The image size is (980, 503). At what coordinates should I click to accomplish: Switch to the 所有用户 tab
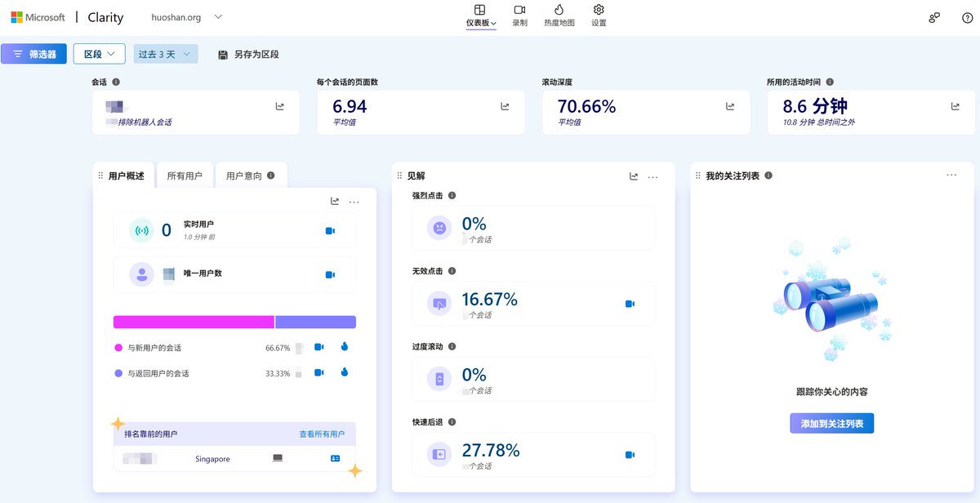[185, 176]
